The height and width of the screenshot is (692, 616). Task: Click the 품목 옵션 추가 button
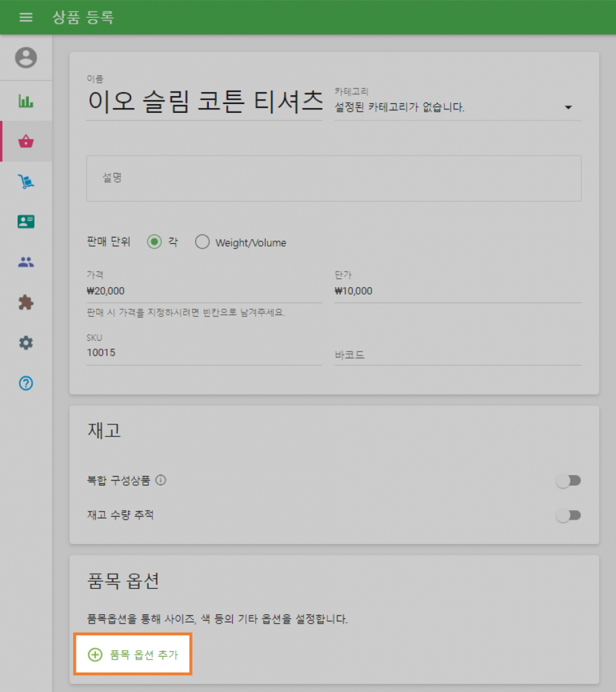[133, 653]
